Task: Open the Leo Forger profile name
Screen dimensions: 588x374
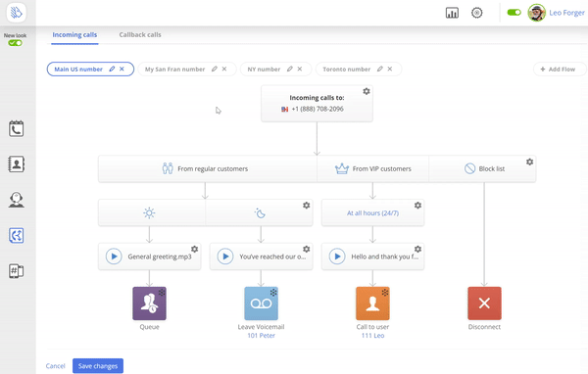Action: tap(566, 13)
